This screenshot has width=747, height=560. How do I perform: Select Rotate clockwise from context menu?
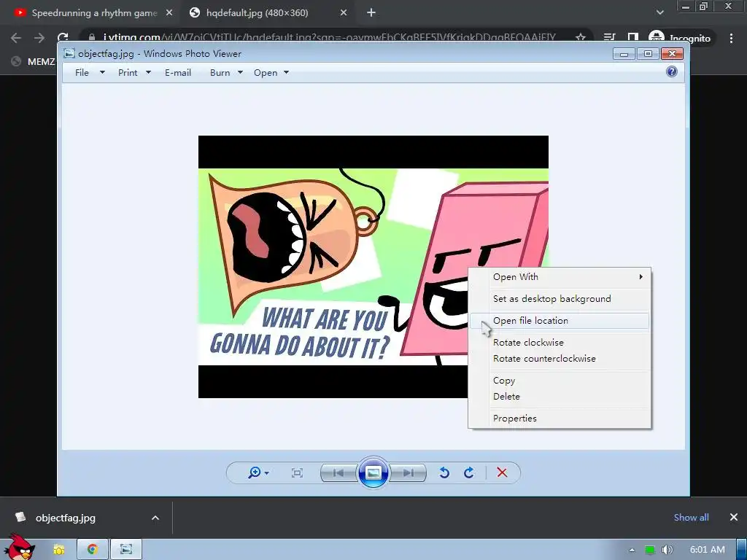click(560, 343)
